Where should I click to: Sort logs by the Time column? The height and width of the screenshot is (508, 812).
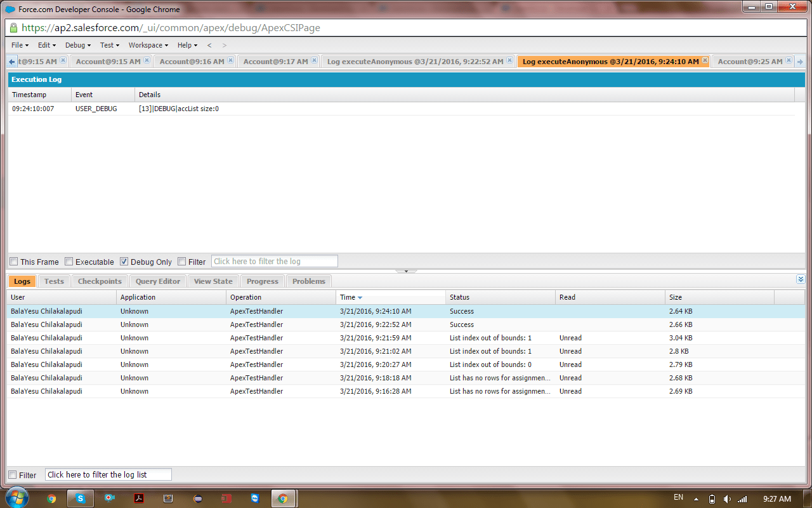391,297
